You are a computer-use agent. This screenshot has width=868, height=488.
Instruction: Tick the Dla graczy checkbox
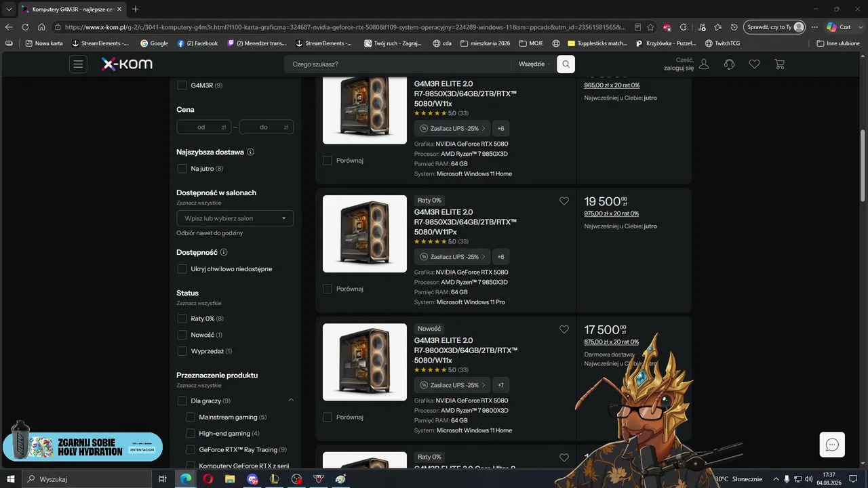click(182, 401)
